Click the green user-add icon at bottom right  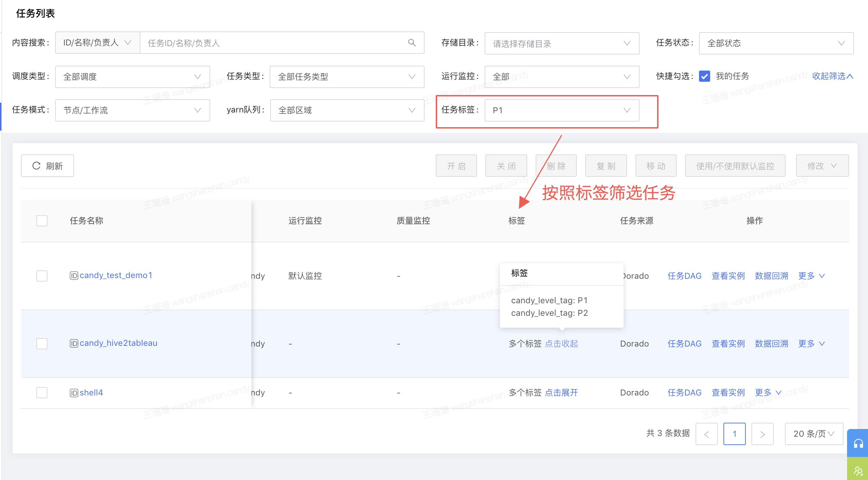pyautogui.click(x=858, y=471)
